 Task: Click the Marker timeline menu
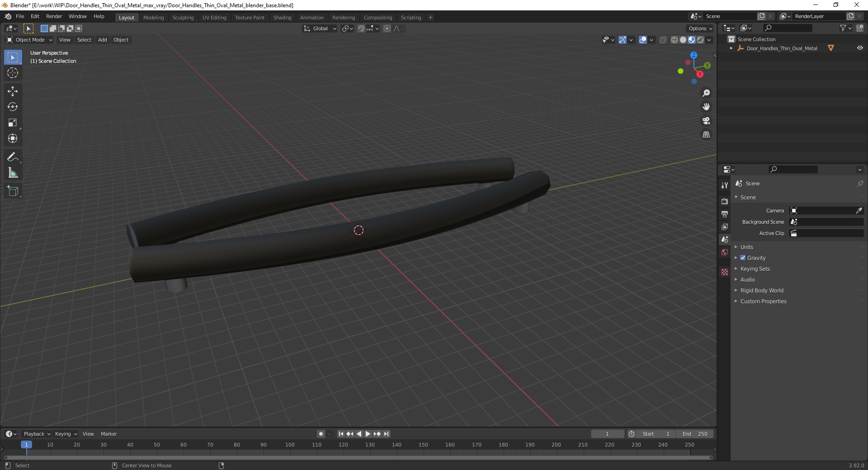pos(108,434)
